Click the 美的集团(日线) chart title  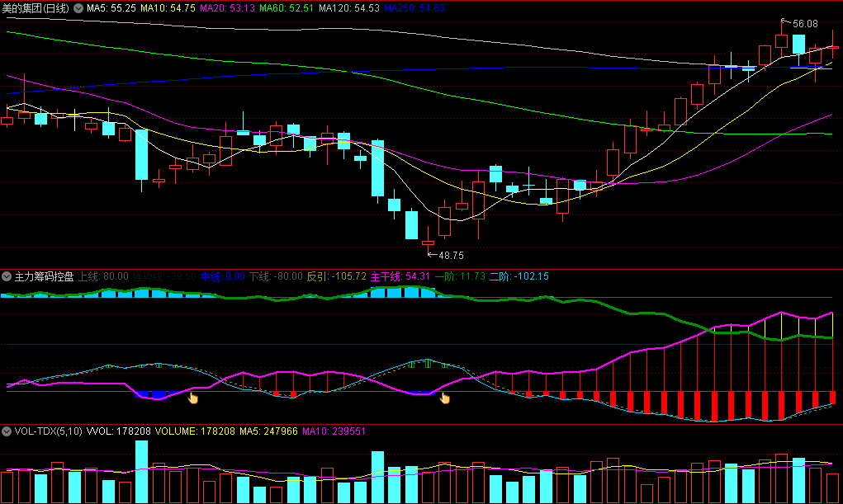tap(36, 8)
